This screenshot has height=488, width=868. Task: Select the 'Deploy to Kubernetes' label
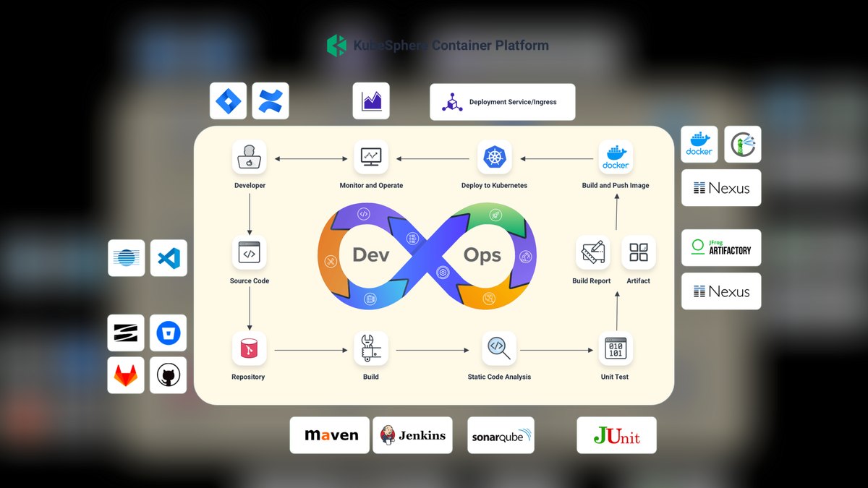pos(495,186)
